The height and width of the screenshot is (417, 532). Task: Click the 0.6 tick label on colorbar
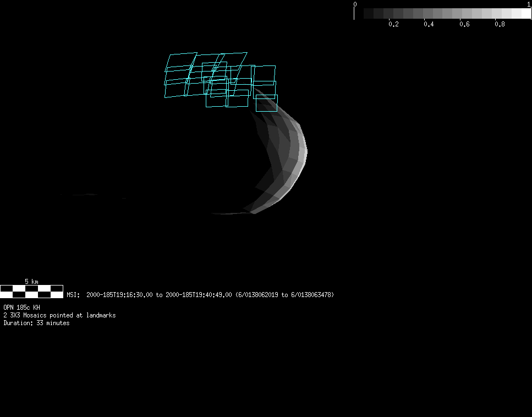tap(464, 24)
